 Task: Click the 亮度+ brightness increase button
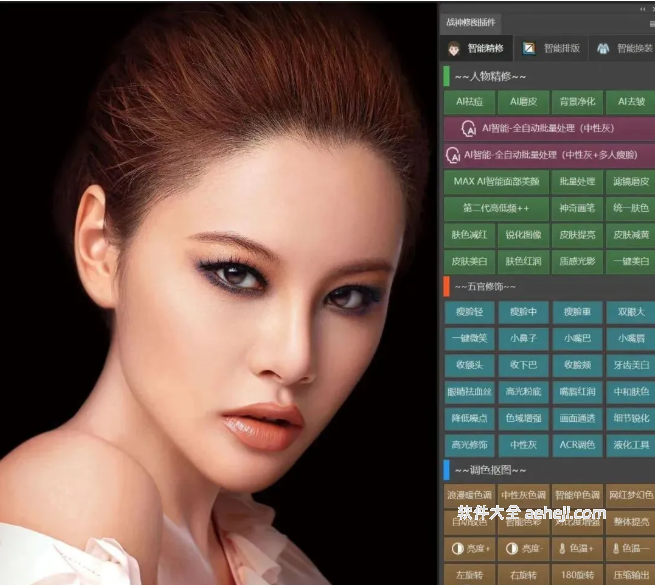[x=469, y=549]
